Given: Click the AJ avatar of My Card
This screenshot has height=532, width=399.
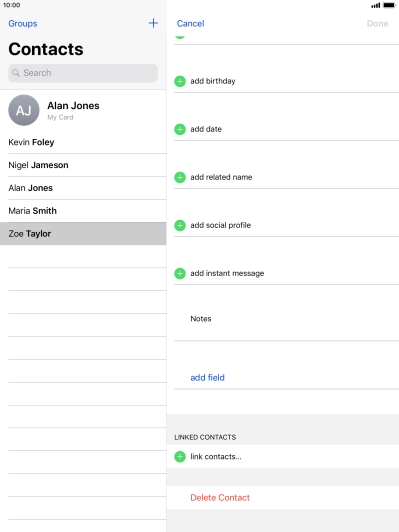Looking at the screenshot, I should [x=24, y=110].
